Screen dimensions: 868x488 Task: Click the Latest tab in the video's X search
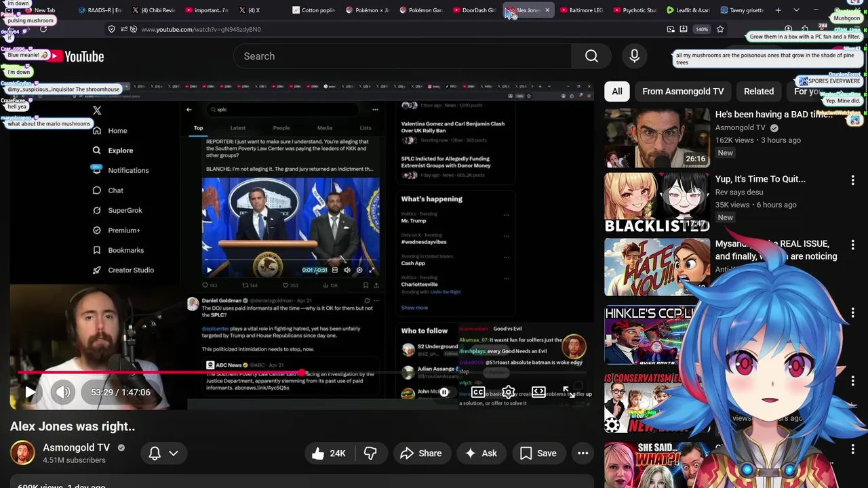pos(238,127)
